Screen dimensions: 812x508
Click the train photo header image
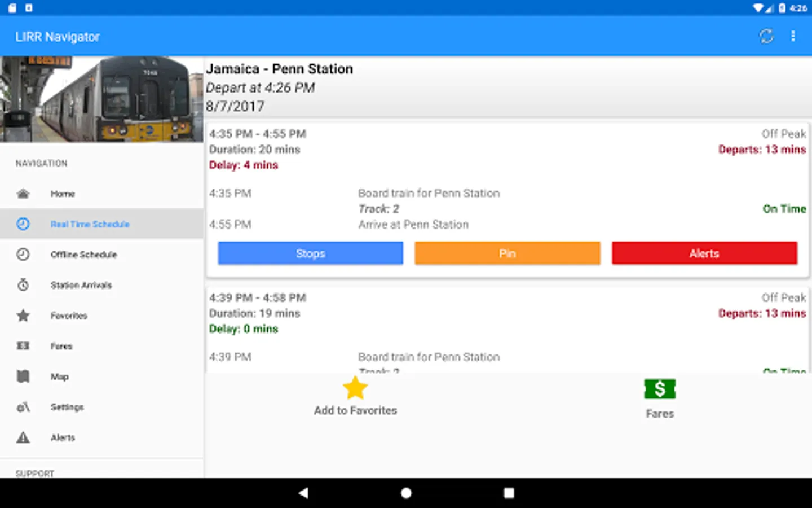click(101, 99)
